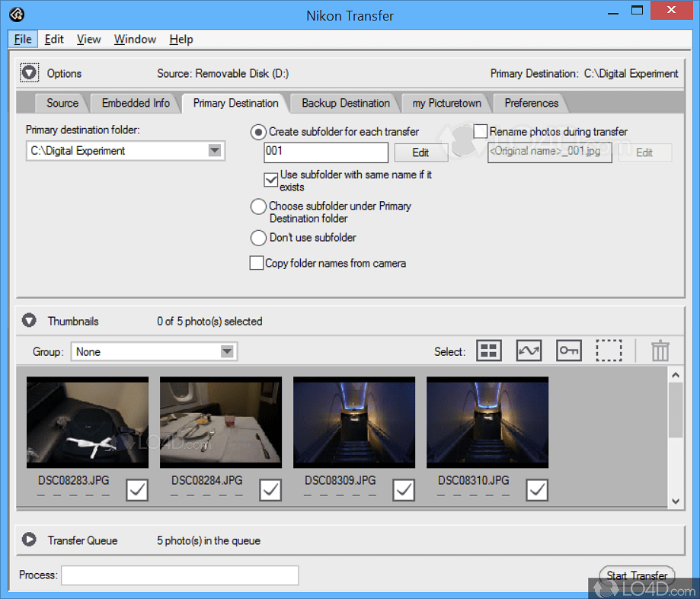This screenshot has width=700, height=599.
Task: Select the Don't use subfolder option
Action: click(258, 238)
